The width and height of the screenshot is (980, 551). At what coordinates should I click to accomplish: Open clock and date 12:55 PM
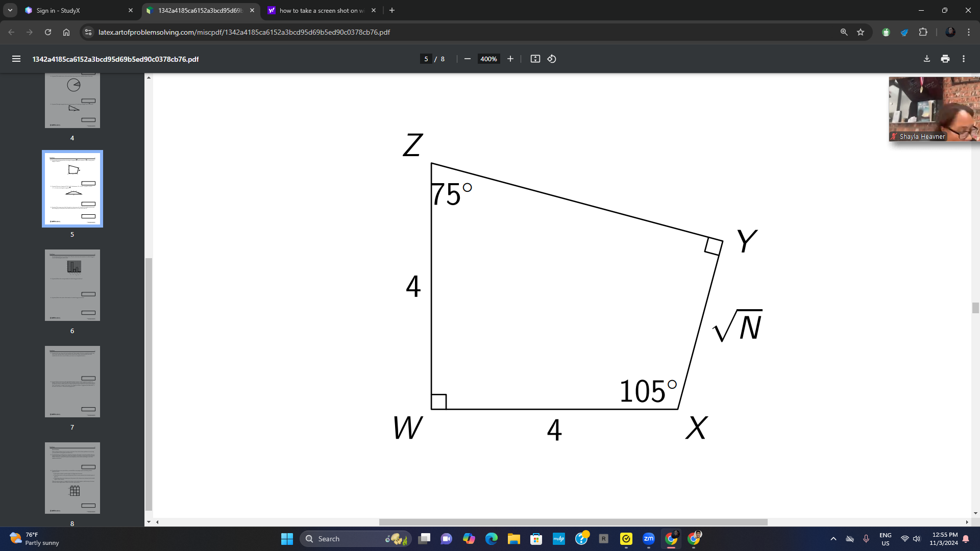click(944, 539)
